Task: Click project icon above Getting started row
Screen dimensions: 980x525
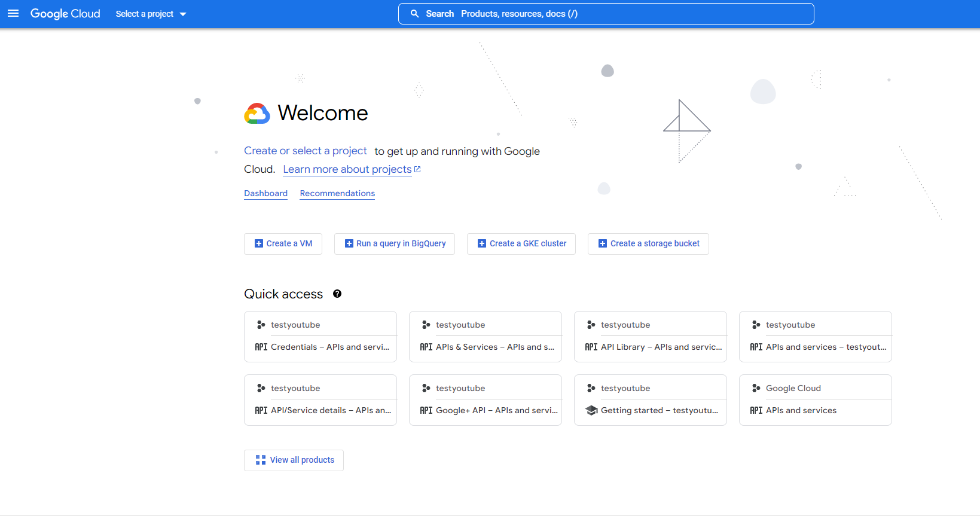Action: coord(591,388)
